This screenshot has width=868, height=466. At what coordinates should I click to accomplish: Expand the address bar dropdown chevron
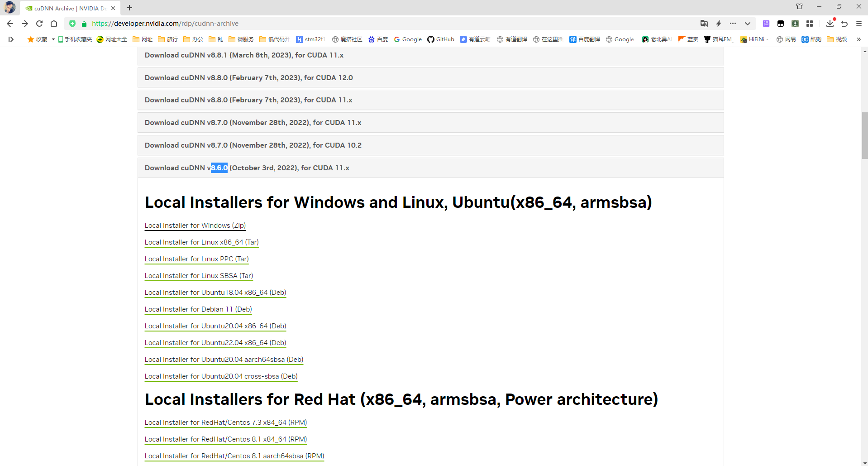coord(747,24)
